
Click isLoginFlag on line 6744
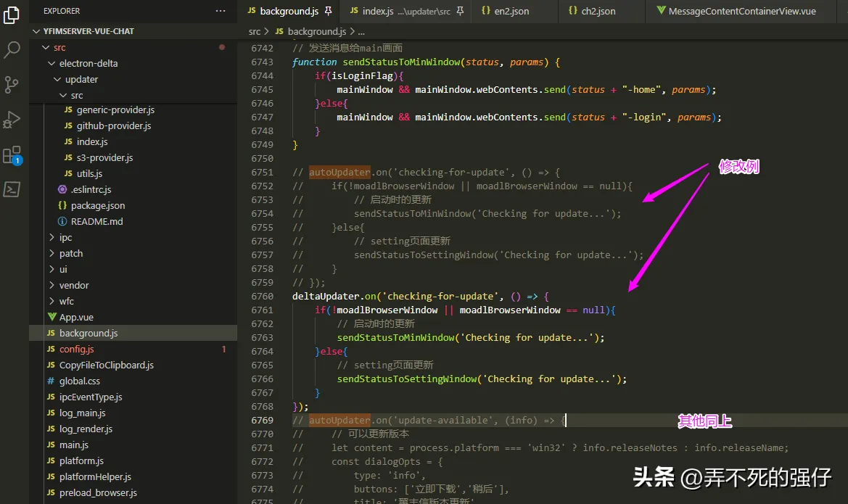(364, 75)
